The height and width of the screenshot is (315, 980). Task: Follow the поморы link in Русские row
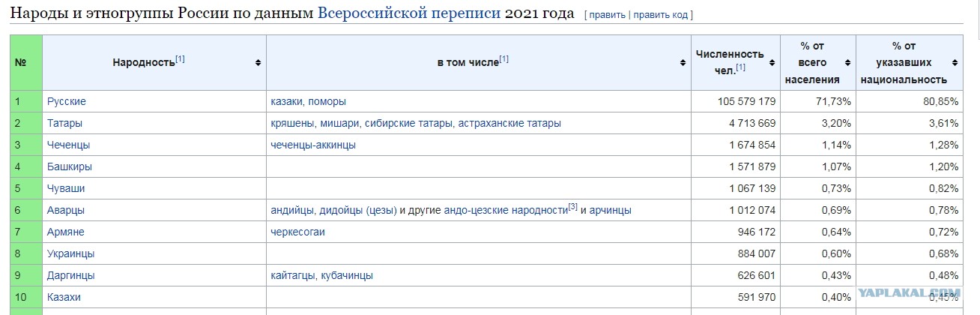coord(327,101)
